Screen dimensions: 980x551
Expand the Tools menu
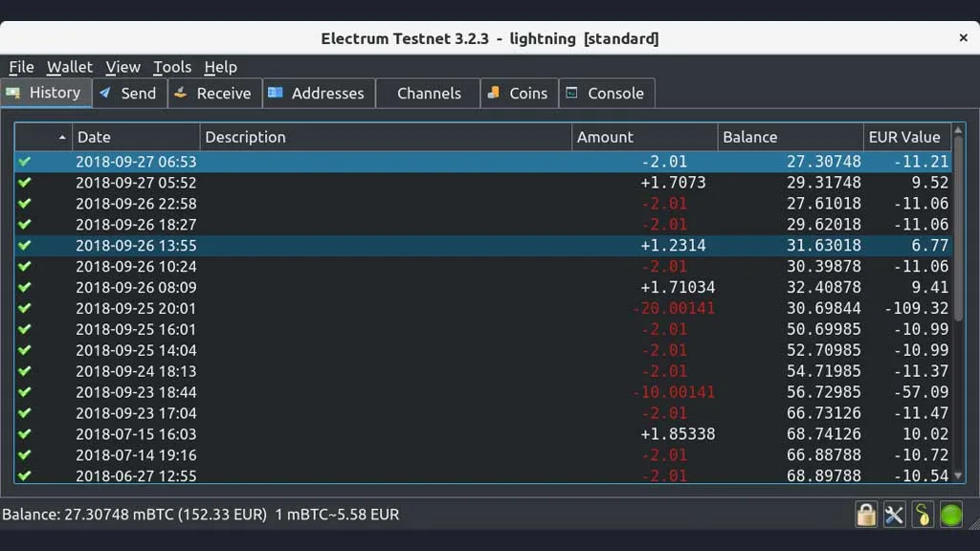(172, 67)
